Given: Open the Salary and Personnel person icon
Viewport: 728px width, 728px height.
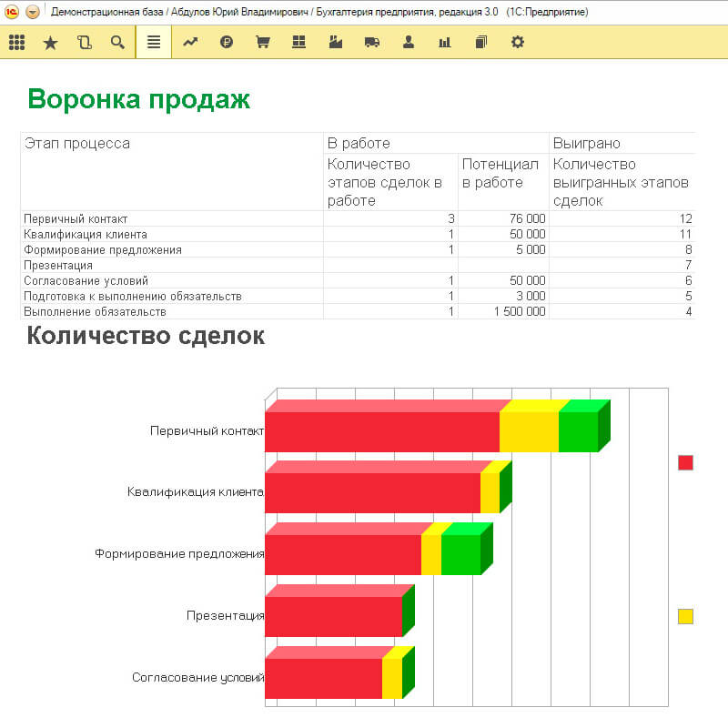Looking at the screenshot, I should point(409,42).
